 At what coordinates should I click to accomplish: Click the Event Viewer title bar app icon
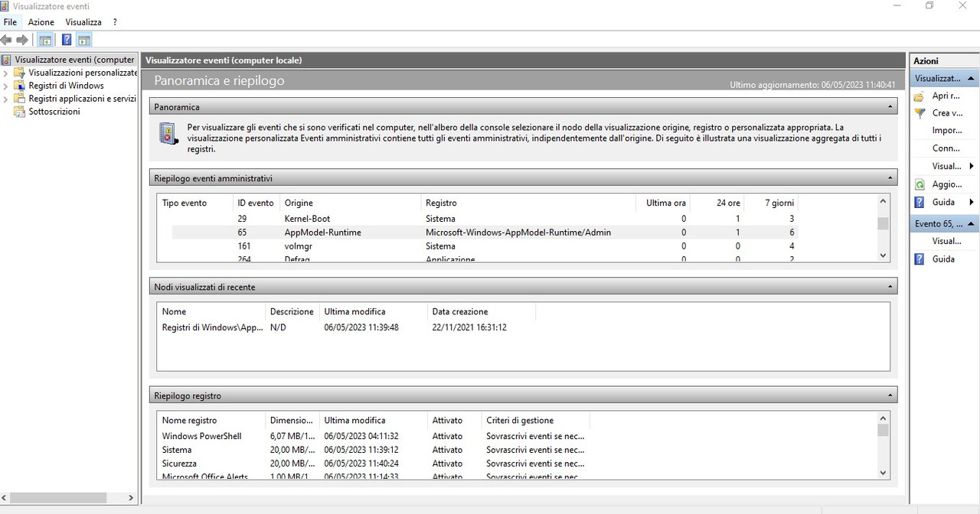(5, 6)
